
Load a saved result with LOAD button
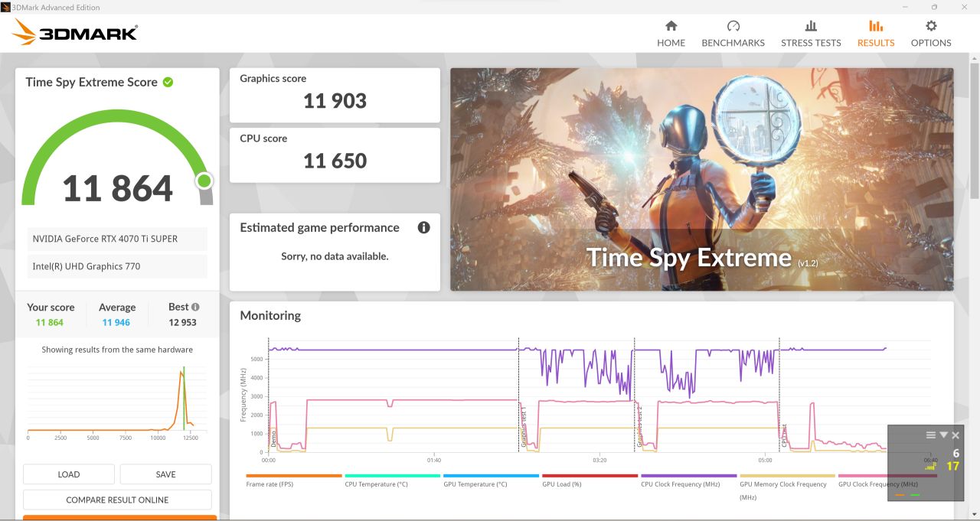tap(69, 474)
